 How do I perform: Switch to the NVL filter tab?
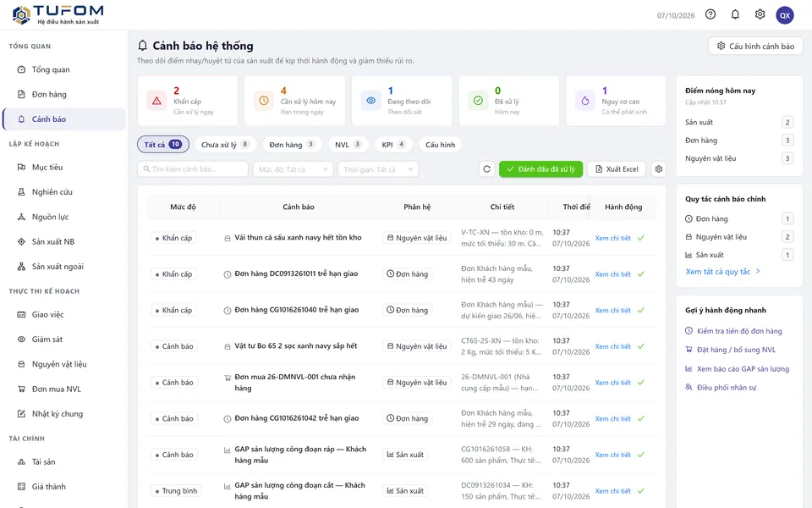click(x=348, y=145)
